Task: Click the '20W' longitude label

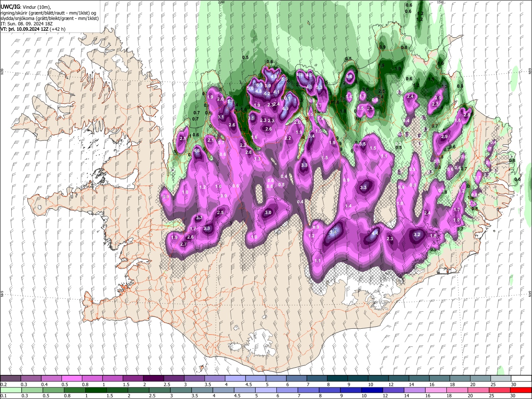Action: (221, 2)
